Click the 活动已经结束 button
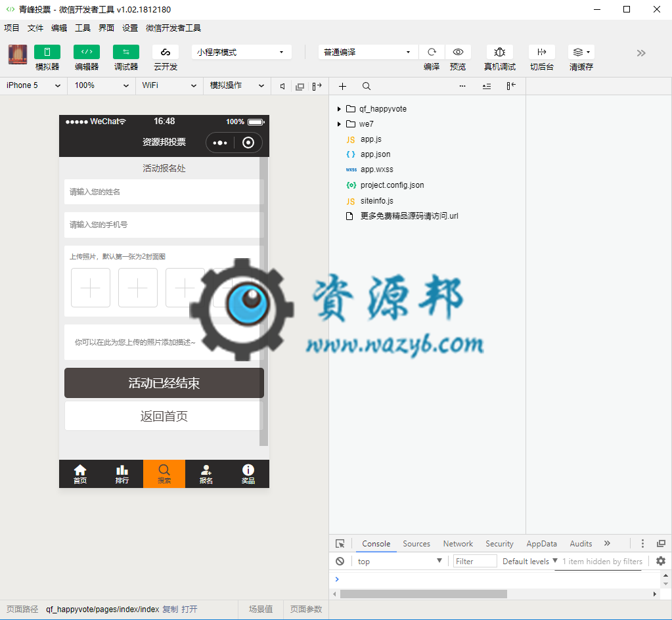This screenshot has height=620, width=672. click(164, 383)
